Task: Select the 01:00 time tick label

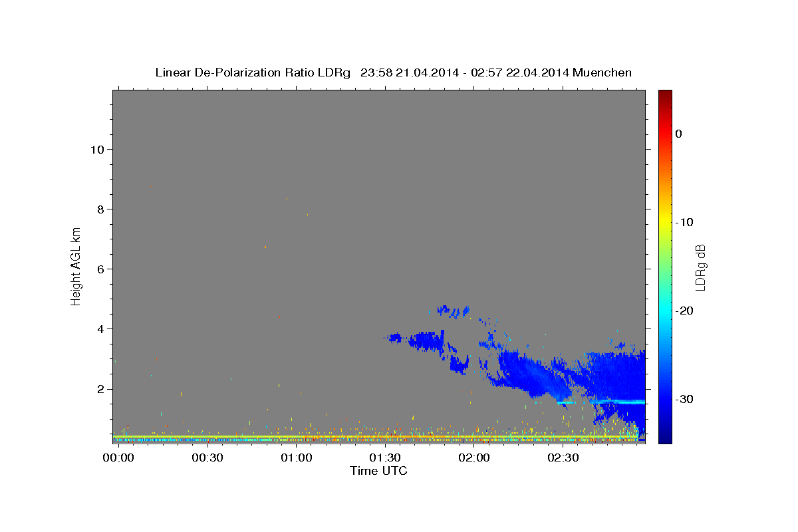Action: point(296,458)
